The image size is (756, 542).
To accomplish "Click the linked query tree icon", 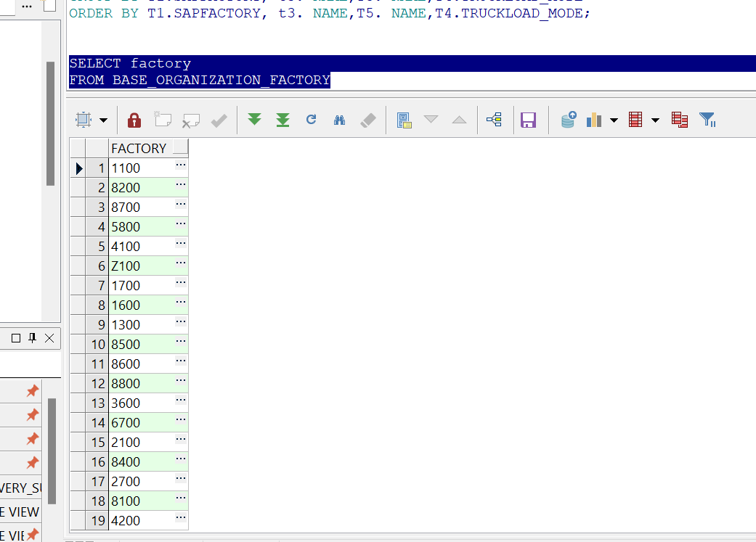I will point(495,120).
